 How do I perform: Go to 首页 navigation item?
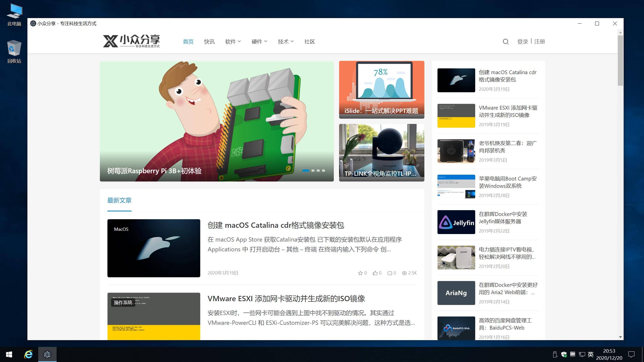(188, 41)
